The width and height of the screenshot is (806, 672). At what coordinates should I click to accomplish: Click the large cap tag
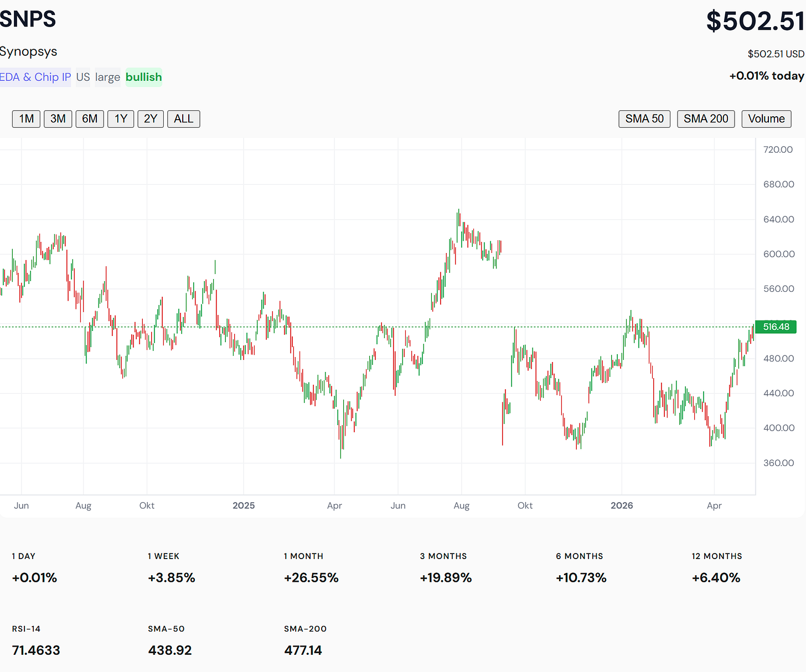point(107,77)
